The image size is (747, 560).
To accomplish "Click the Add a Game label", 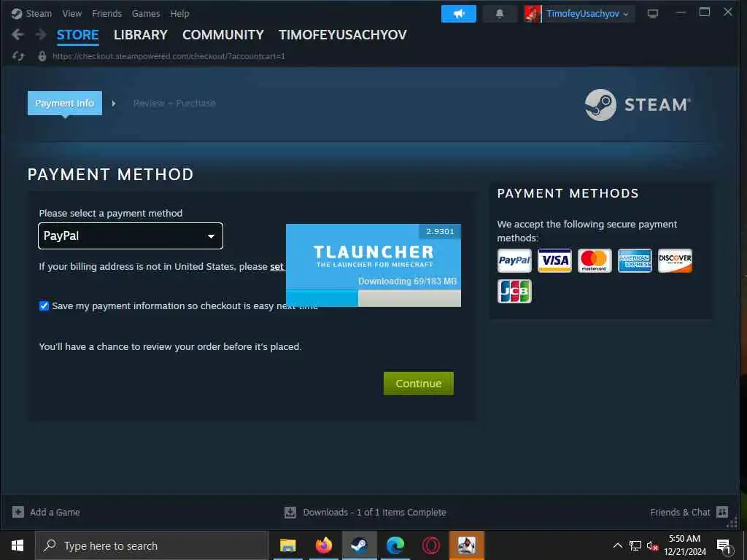I will (x=55, y=513).
